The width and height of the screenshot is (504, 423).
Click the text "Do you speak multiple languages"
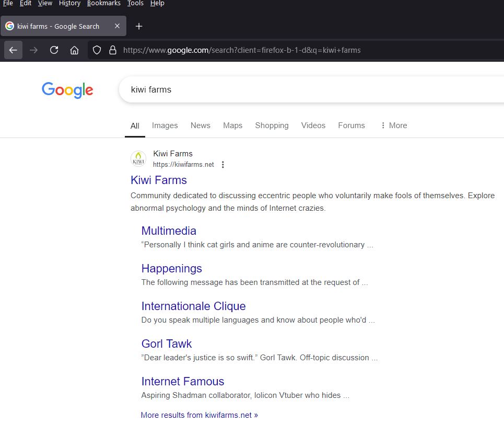[200, 320]
